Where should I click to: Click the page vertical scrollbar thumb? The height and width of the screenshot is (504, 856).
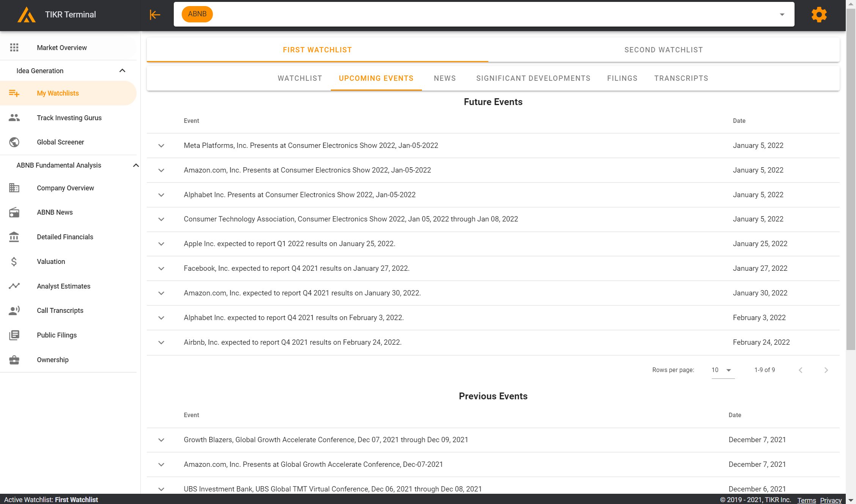[851, 179]
